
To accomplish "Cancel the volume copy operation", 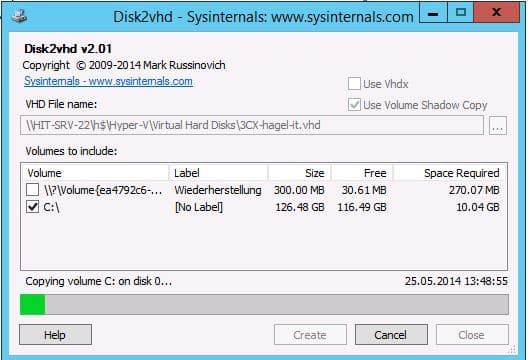I will 391,335.
